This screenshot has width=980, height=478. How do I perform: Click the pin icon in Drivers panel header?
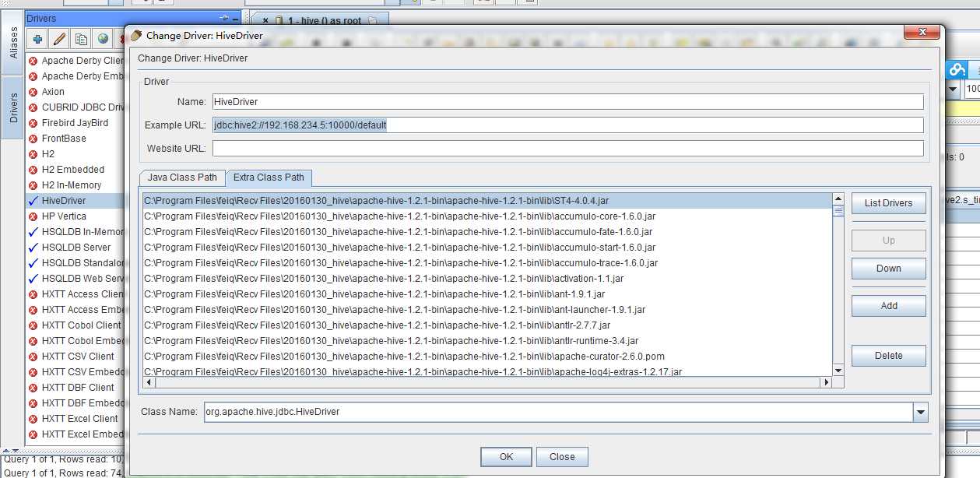tap(224, 18)
